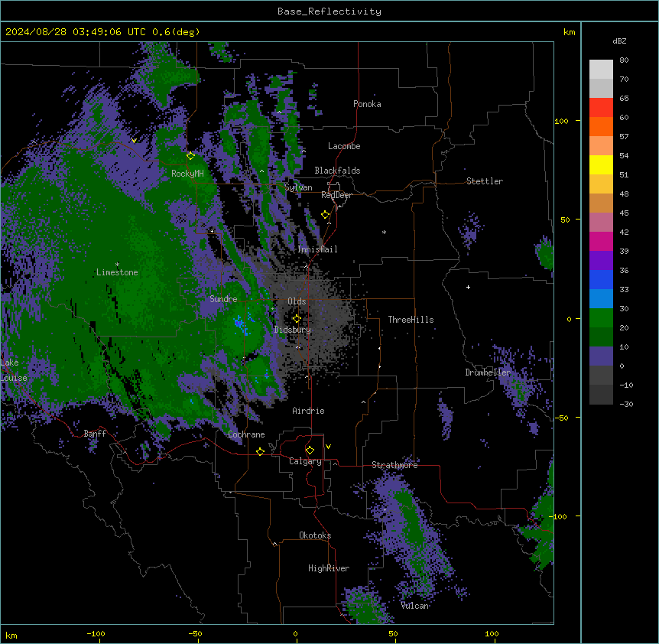Click the yellow diamond marker above Calgary label

[310, 450]
